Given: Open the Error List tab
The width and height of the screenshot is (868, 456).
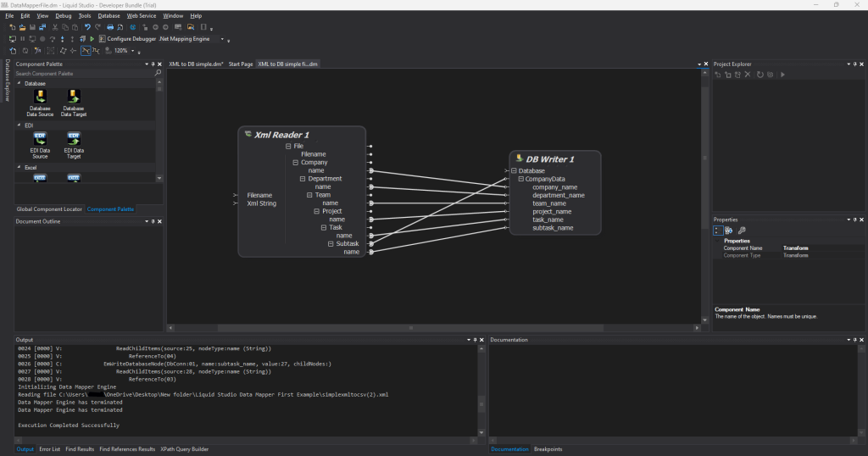Looking at the screenshot, I should 50,449.
